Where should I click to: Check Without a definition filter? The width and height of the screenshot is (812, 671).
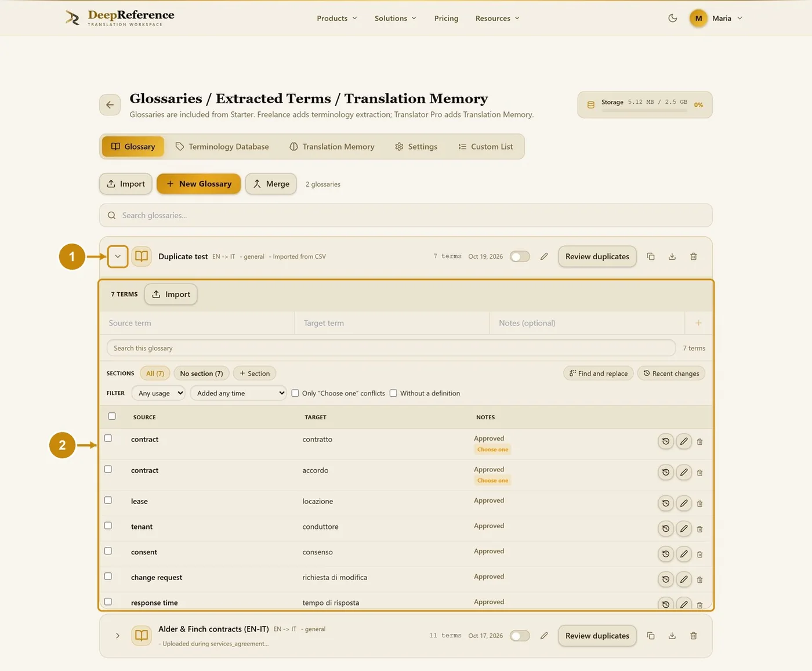[x=393, y=393]
